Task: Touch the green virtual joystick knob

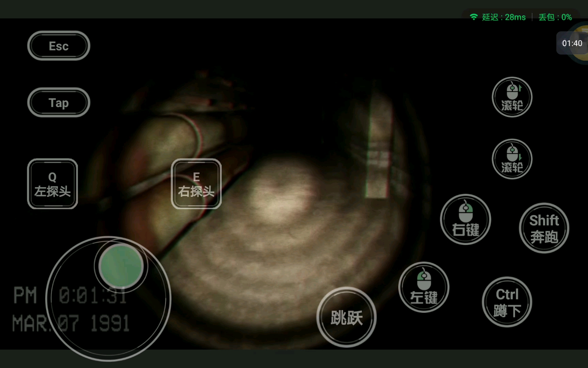Action: click(x=121, y=266)
